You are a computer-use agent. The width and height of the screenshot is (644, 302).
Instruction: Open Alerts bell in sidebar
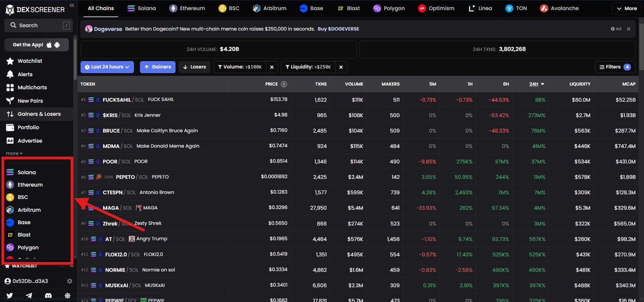(x=38, y=75)
